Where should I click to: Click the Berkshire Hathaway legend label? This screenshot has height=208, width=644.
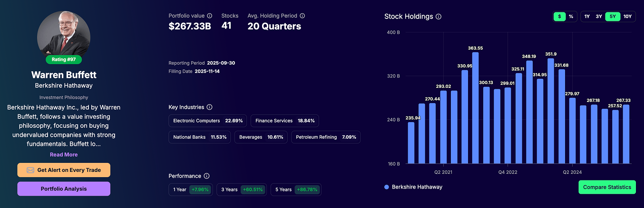coord(417,187)
